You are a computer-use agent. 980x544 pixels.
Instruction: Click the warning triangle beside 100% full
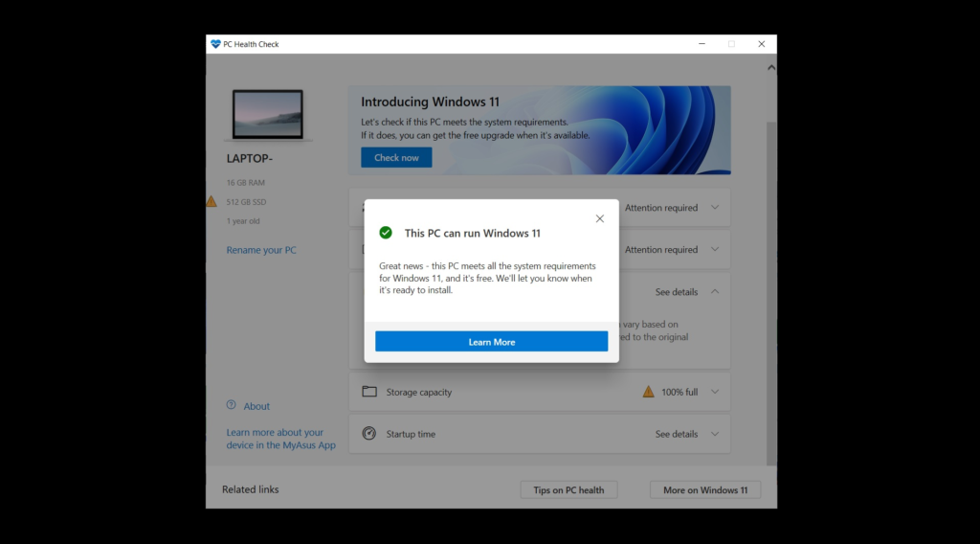click(x=649, y=392)
